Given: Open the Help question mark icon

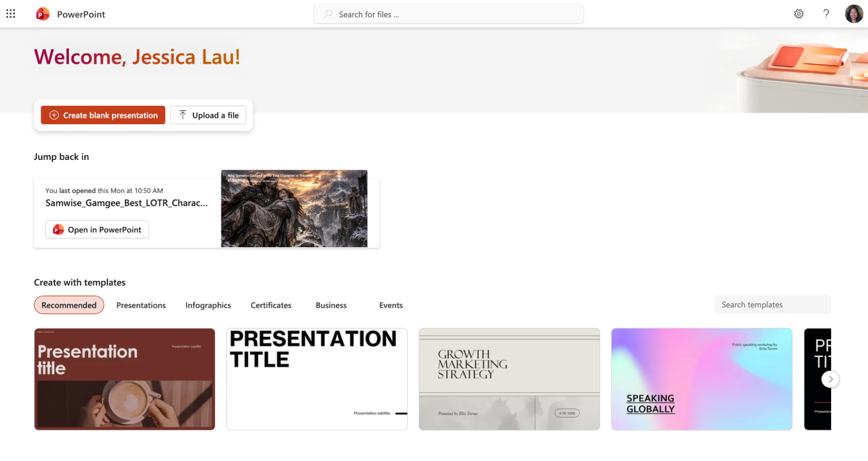Looking at the screenshot, I should pos(826,14).
